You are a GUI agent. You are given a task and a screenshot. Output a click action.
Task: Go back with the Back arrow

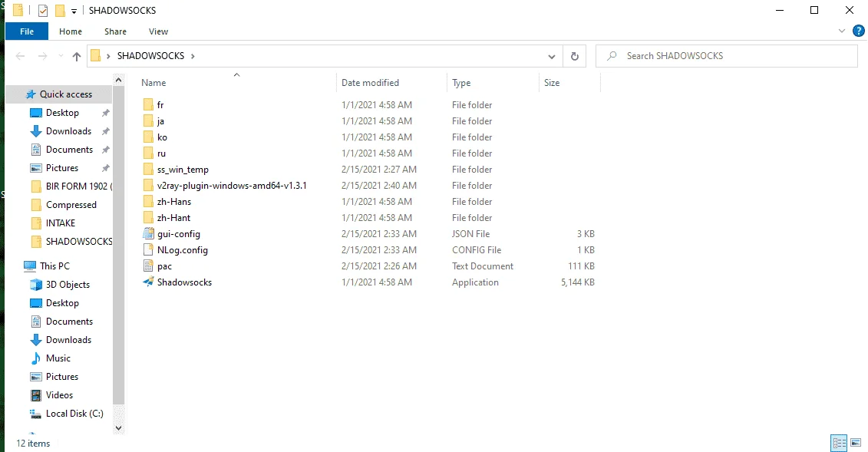point(21,56)
